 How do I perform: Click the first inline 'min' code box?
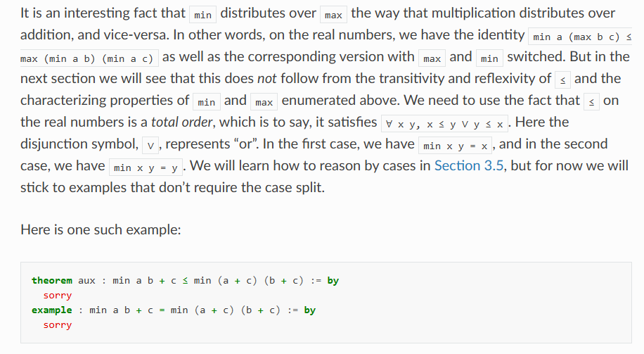tap(203, 15)
